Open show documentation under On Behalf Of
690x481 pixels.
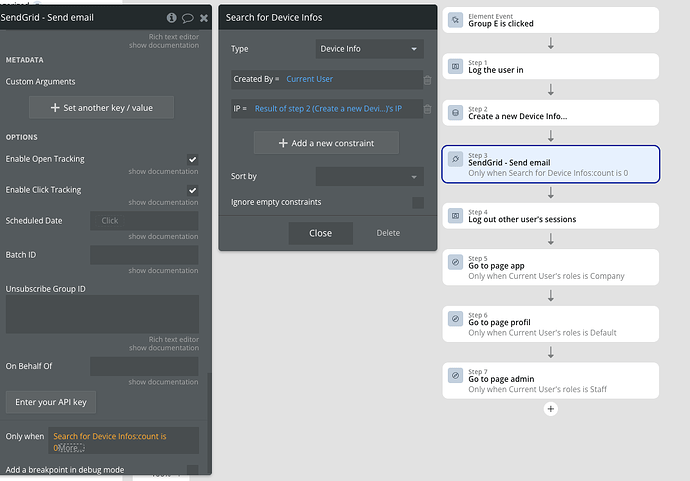click(163, 382)
